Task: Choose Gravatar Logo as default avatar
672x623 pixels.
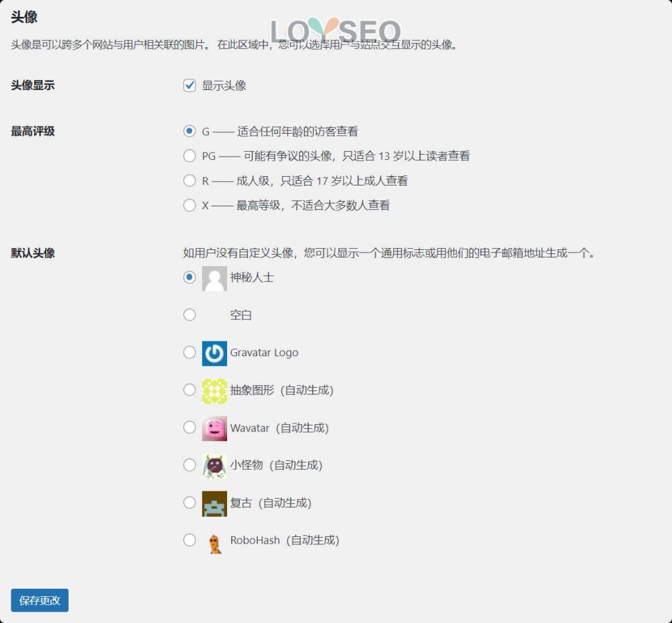Action: click(x=189, y=352)
